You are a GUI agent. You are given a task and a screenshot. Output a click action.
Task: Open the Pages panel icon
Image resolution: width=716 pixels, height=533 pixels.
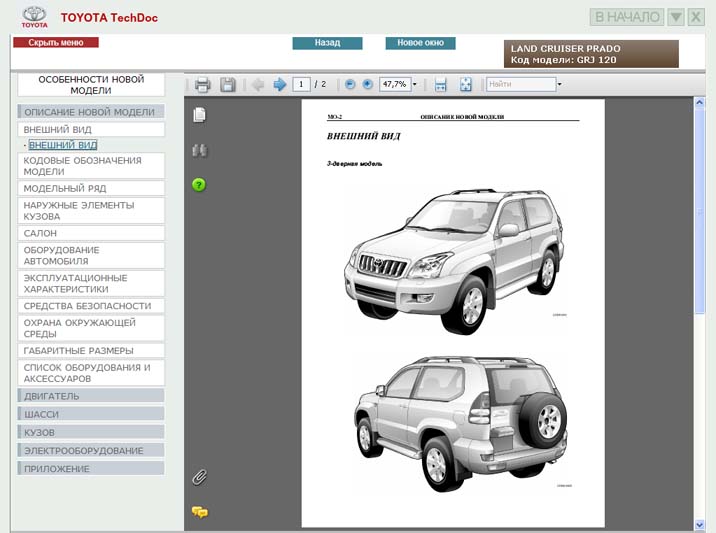click(199, 115)
